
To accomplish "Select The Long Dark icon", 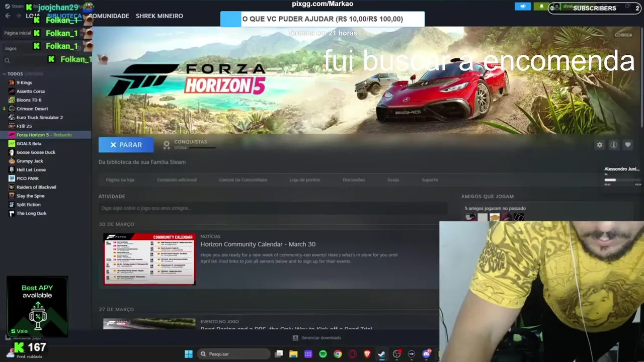I will [12, 213].
